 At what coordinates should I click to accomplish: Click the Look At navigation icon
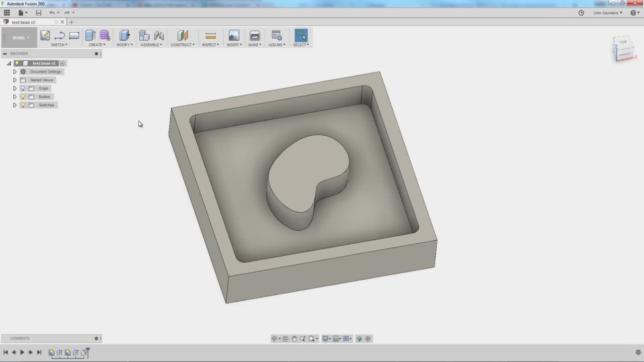285,339
